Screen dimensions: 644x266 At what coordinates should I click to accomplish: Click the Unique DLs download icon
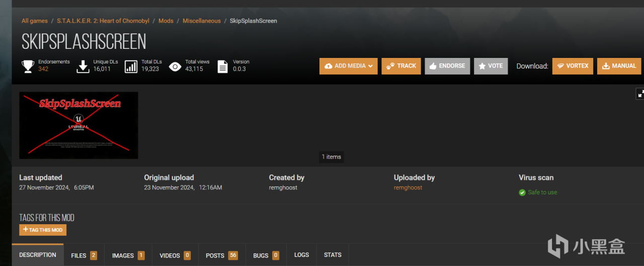pyautogui.click(x=83, y=66)
